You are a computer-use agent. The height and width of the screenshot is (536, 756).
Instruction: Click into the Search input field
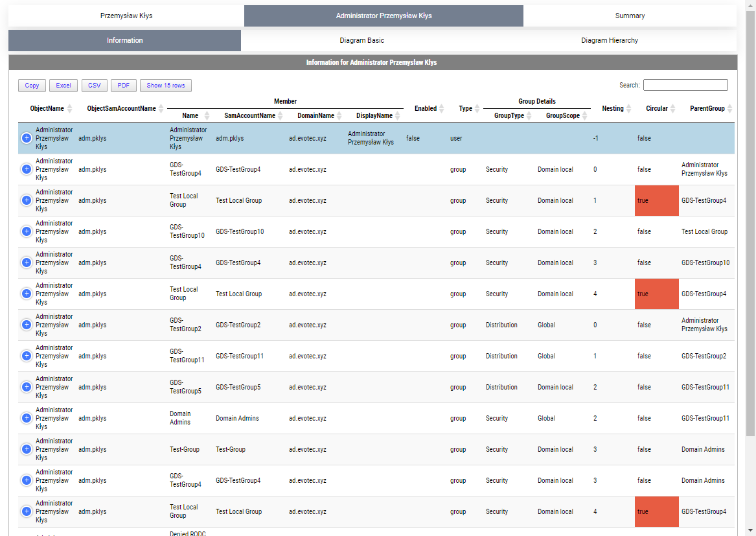click(x=685, y=85)
